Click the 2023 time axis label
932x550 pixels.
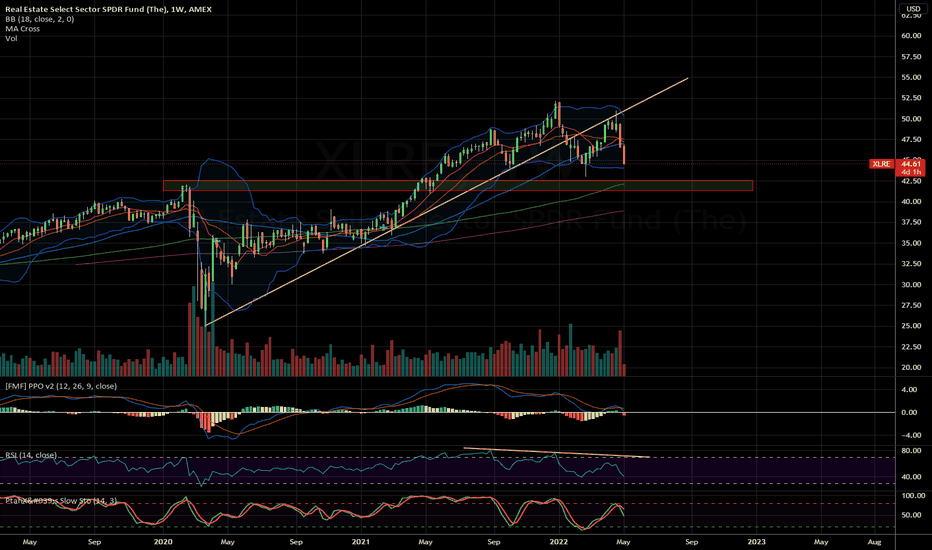(756, 542)
